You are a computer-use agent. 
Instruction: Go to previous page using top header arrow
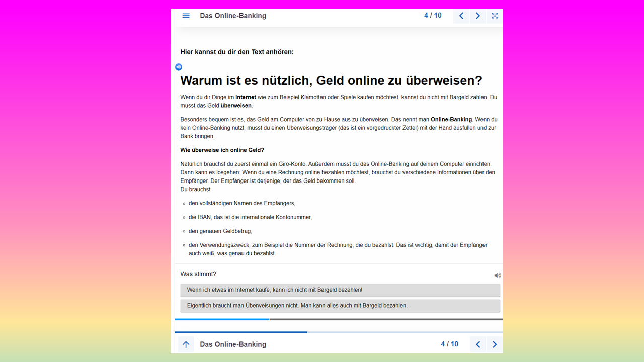[x=461, y=16]
